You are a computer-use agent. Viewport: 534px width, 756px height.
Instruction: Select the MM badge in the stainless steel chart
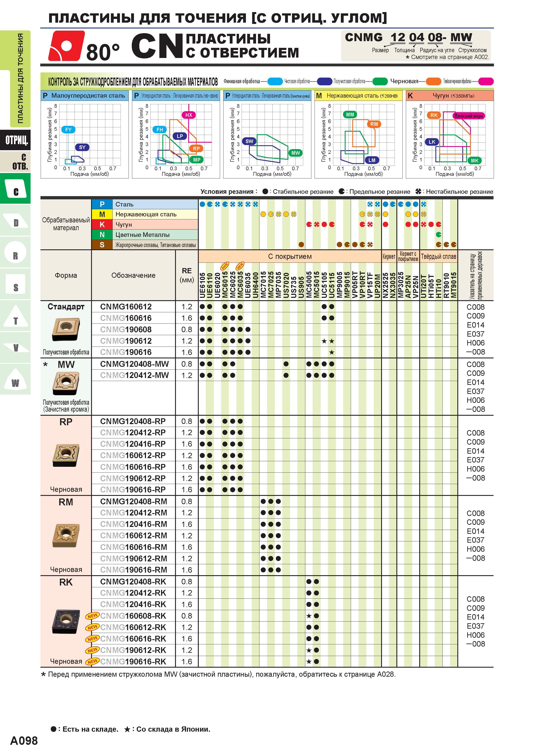pos(350,115)
